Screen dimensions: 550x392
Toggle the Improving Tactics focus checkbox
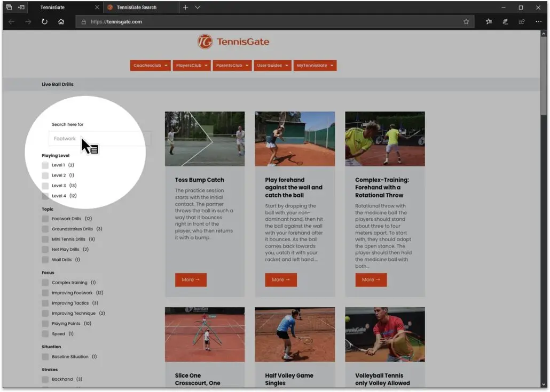(x=45, y=303)
